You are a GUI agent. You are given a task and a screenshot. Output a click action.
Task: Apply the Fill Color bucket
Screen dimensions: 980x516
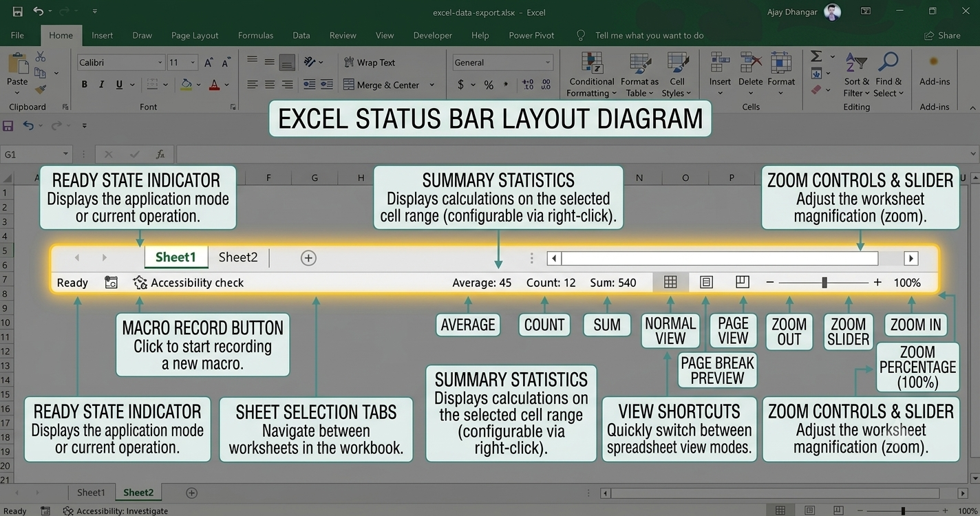coord(186,85)
